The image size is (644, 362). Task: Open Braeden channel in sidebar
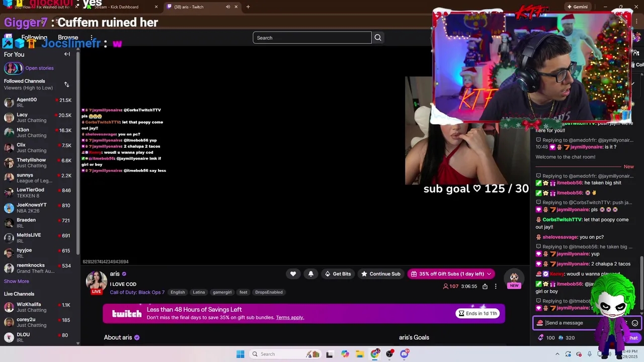38,223
